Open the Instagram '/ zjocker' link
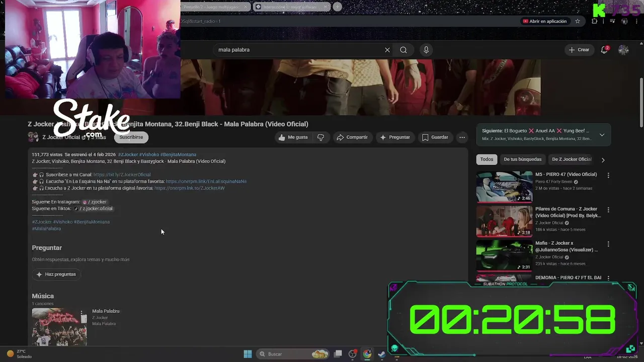Viewport: 644px width, 362px height. 94,202
